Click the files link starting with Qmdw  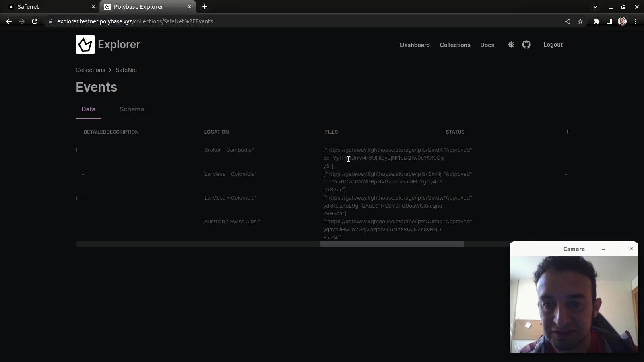[x=383, y=206]
